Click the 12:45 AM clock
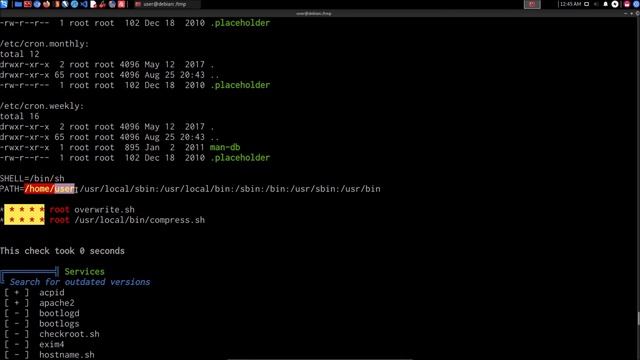The image size is (640, 360). tap(571, 4)
